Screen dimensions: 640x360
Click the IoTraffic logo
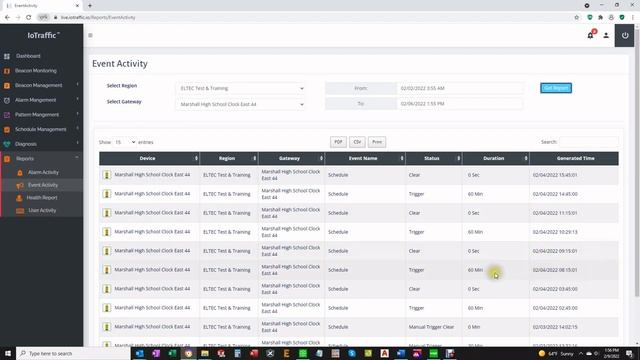click(x=43, y=36)
